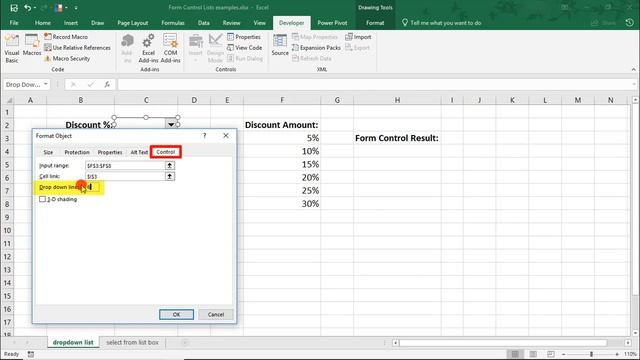Open the Alt Text tab
Image resolution: width=640 pixels, height=360 pixels.
(x=139, y=152)
